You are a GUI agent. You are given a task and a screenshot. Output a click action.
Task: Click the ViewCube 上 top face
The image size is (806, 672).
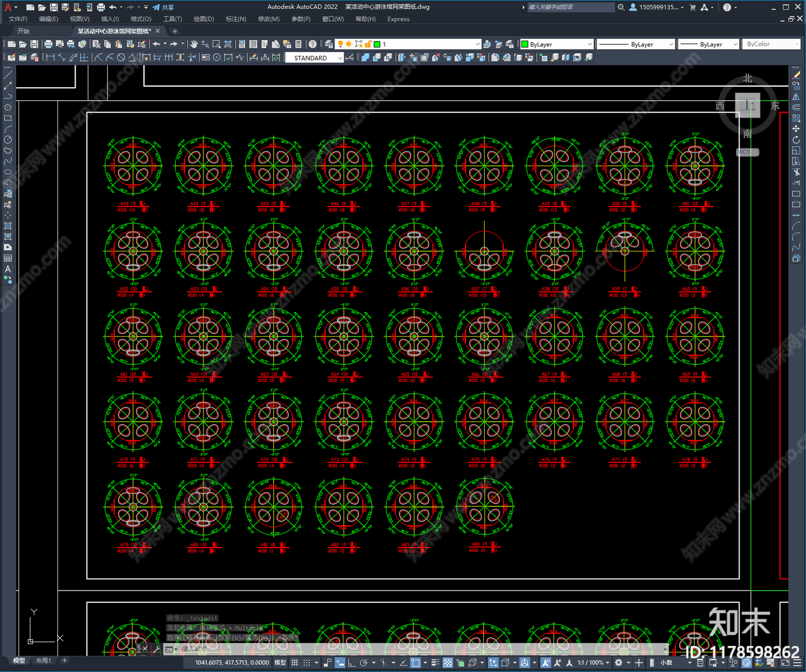[x=748, y=105]
